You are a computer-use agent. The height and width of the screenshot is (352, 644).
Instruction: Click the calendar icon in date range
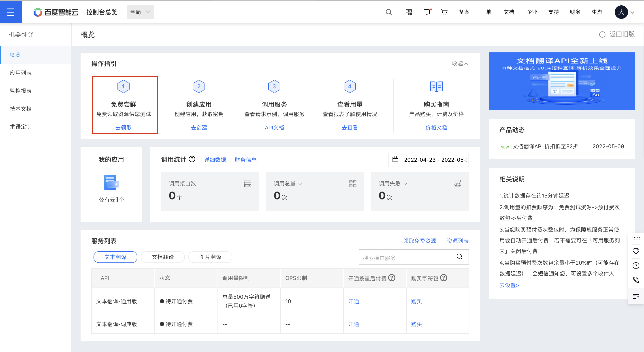click(395, 159)
